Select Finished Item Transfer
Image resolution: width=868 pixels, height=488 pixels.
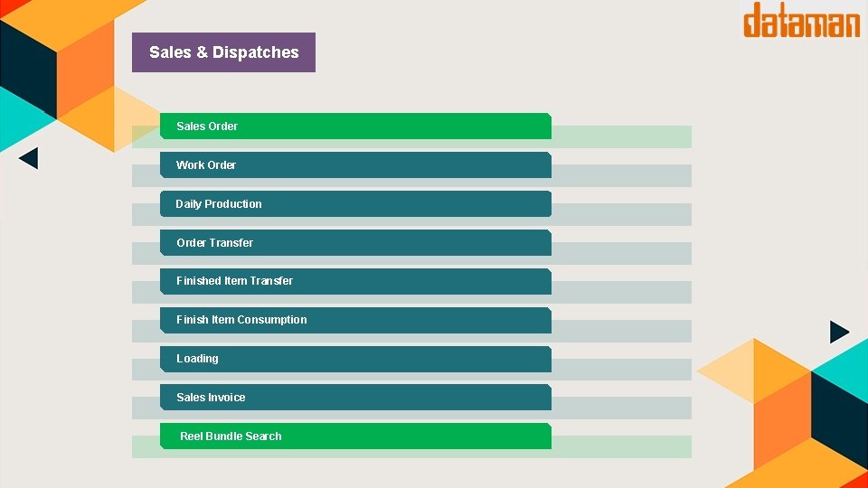point(355,281)
